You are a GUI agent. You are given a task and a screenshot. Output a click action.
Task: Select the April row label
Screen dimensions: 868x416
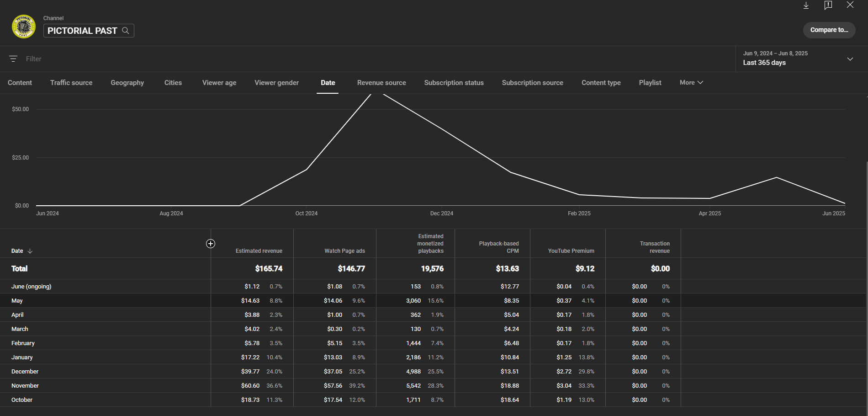click(x=17, y=315)
